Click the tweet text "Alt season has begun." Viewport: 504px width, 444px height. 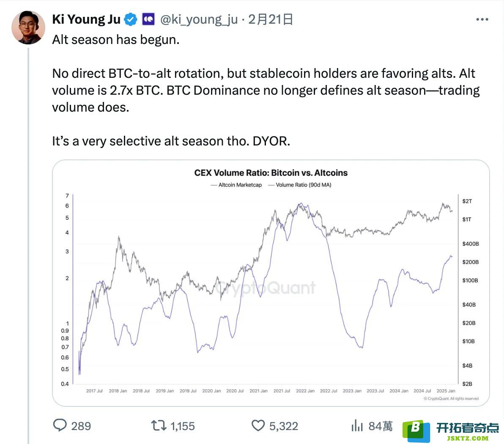click(x=116, y=40)
